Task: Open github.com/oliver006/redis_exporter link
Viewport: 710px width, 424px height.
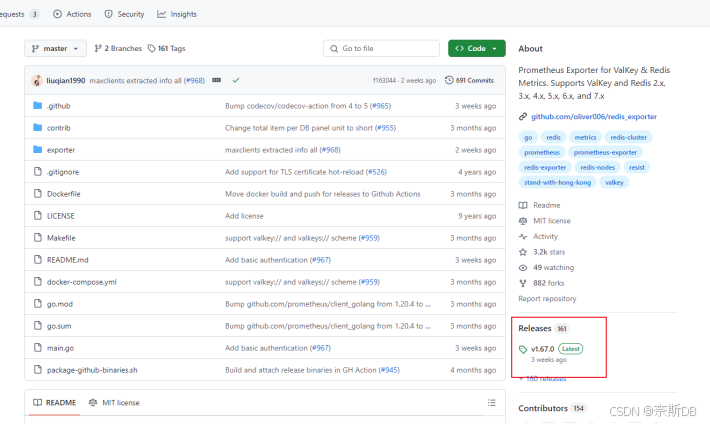Action: click(594, 117)
